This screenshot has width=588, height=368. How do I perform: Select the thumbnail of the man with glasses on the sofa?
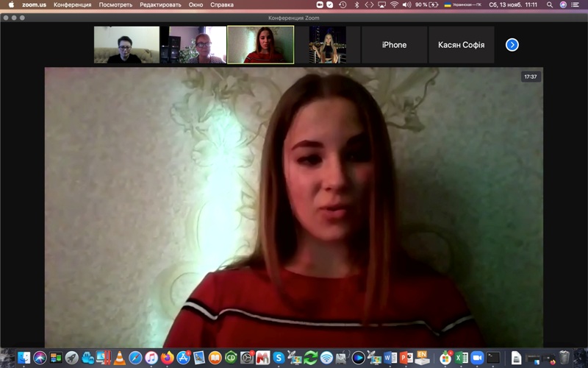[x=126, y=45]
